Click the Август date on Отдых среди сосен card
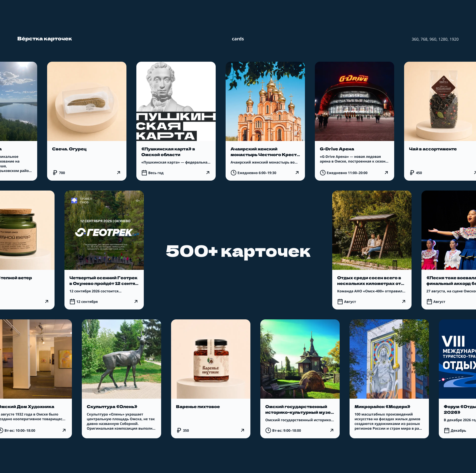 pos(350,302)
